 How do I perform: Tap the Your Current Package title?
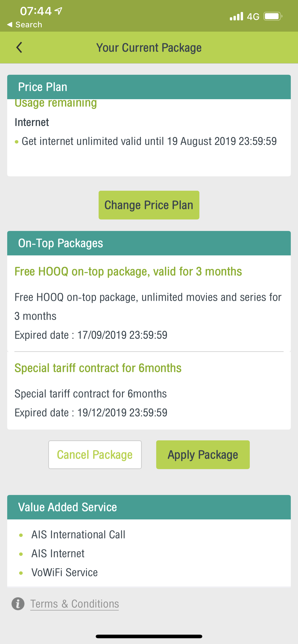point(149,47)
